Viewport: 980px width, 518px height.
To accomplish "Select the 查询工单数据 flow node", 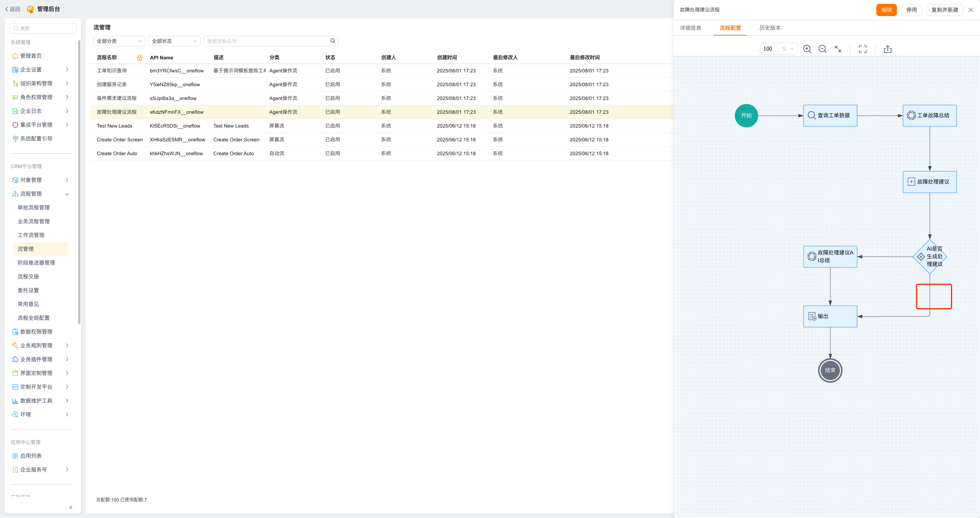I will [830, 116].
